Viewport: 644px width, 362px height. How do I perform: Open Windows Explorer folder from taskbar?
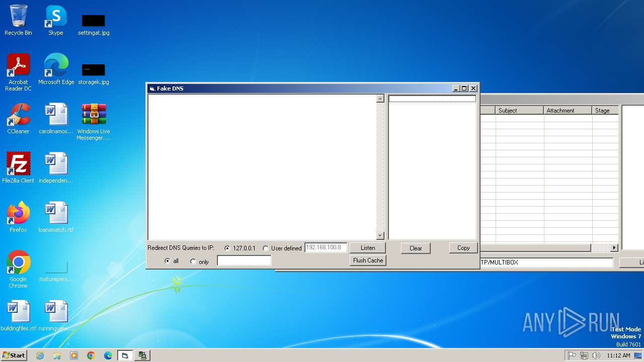click(57, 355)
